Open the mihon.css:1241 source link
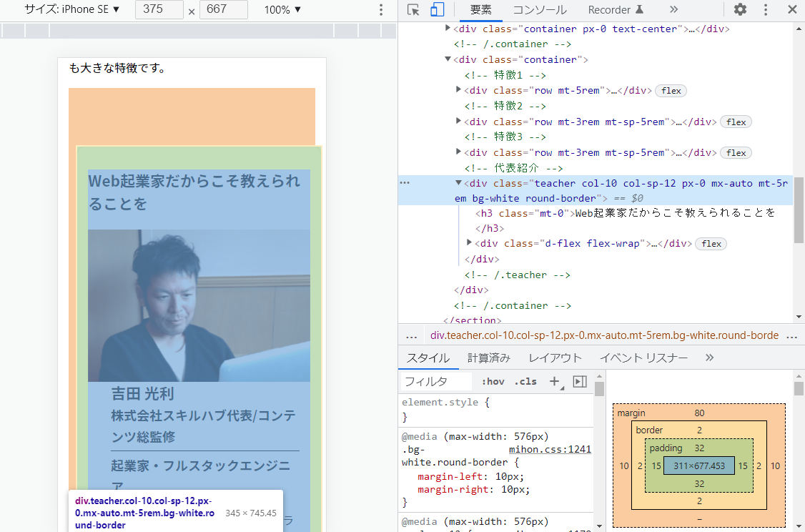 [550, 449]
